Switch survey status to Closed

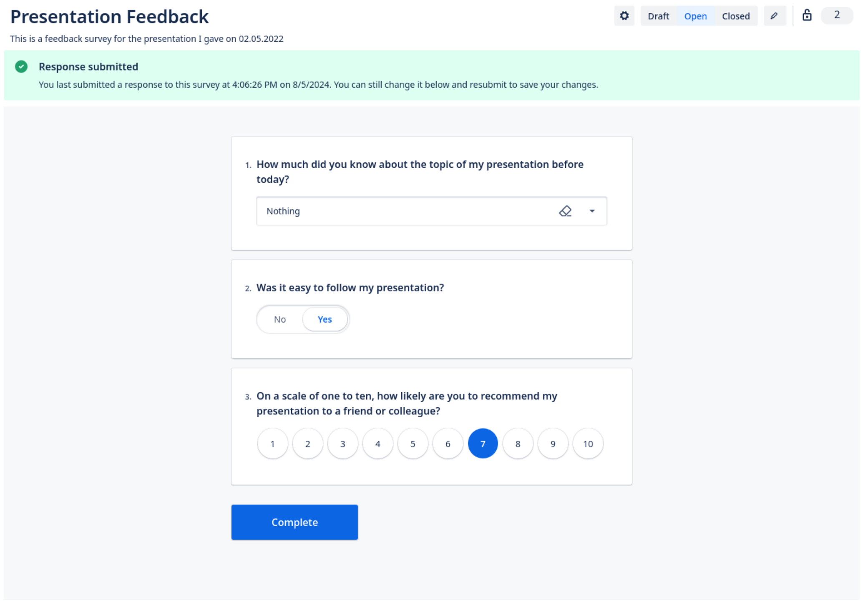tap(736, 16)
